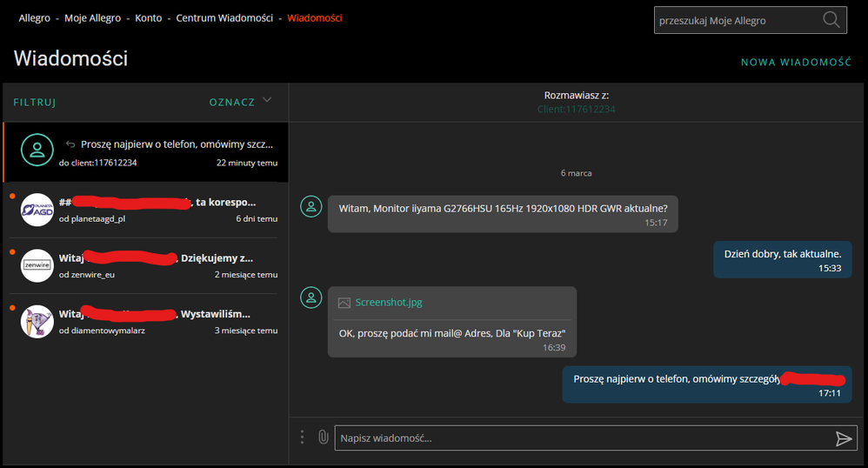Click the diamentowymalarz avatar image
The width and height of the screenshot is (868, 468).
pos(37,322)
